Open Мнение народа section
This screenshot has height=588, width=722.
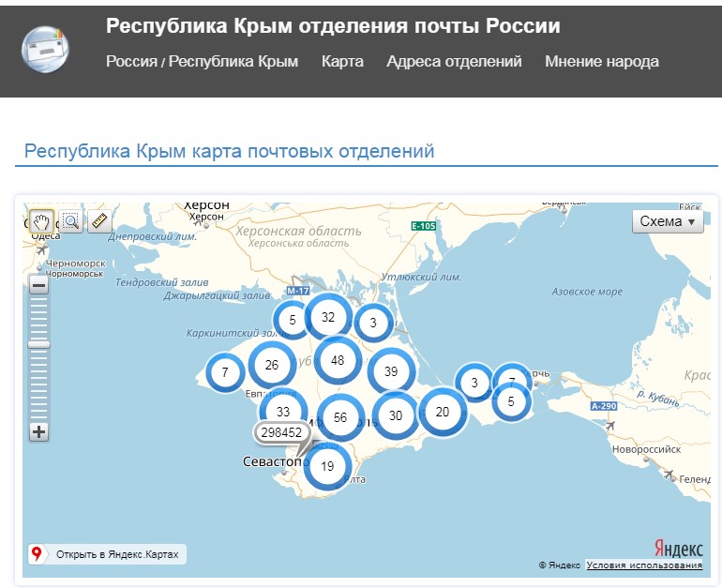tap(601, 62)
